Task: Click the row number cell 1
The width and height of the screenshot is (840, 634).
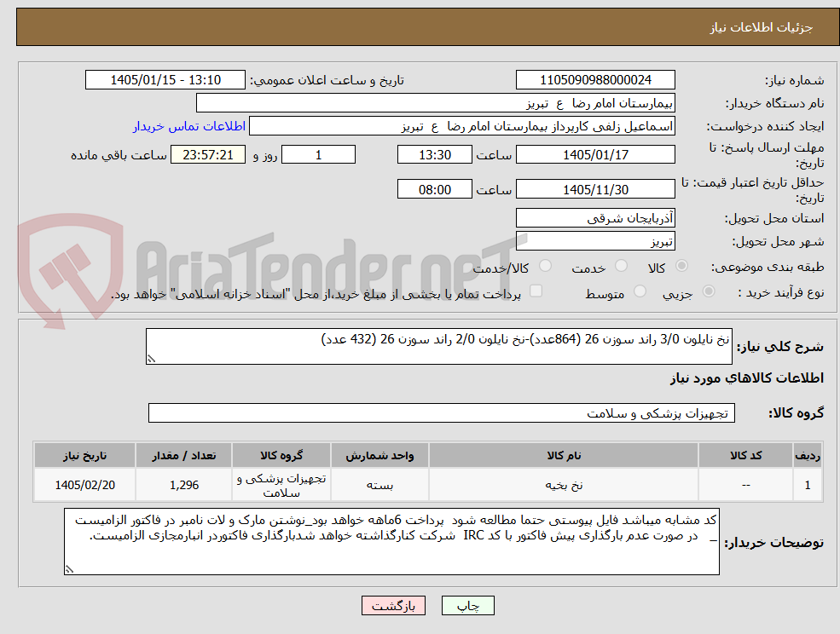Action: tap(808, 485)
